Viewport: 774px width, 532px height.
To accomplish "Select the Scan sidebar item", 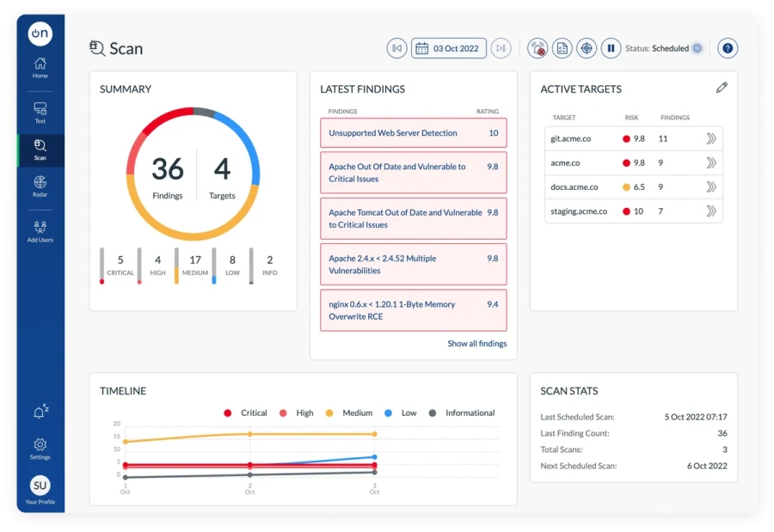I will (x=40, y=150).
